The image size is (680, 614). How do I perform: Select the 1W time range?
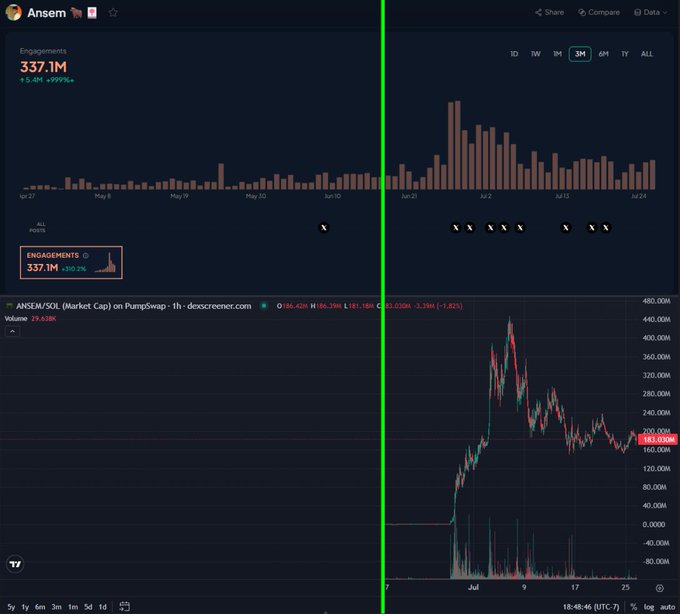(x=536, y=54)
